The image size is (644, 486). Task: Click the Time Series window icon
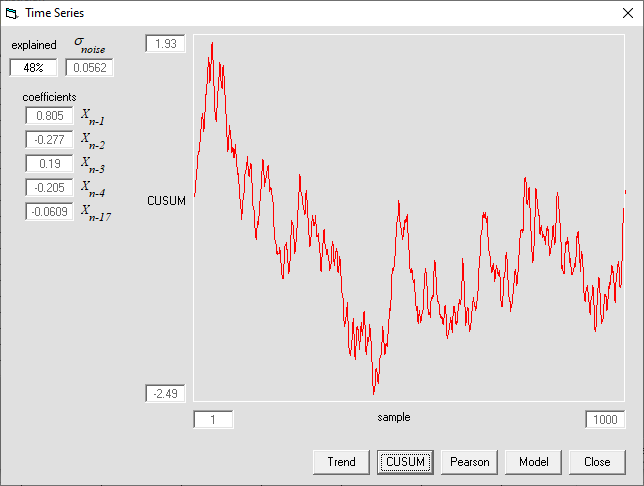click(12, 13)
